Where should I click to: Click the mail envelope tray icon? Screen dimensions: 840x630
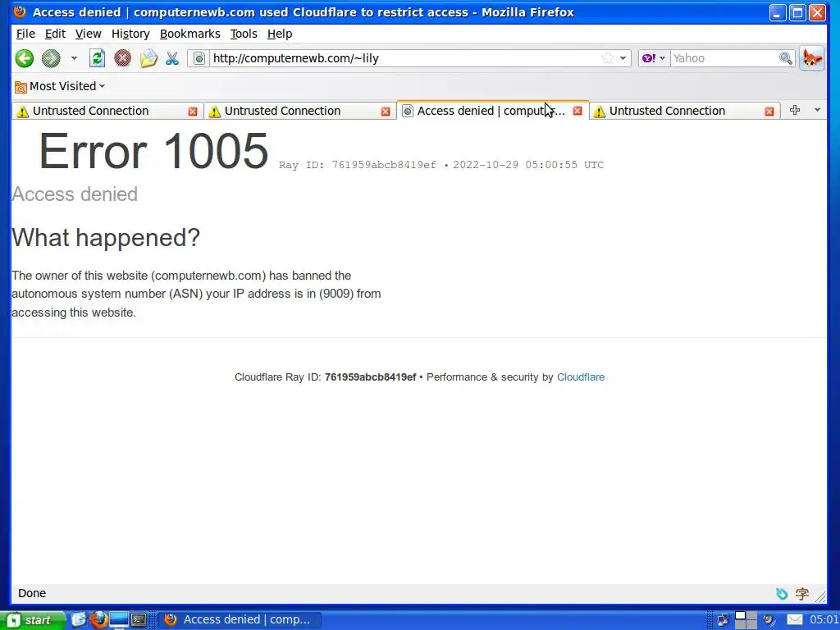(794, 620)
